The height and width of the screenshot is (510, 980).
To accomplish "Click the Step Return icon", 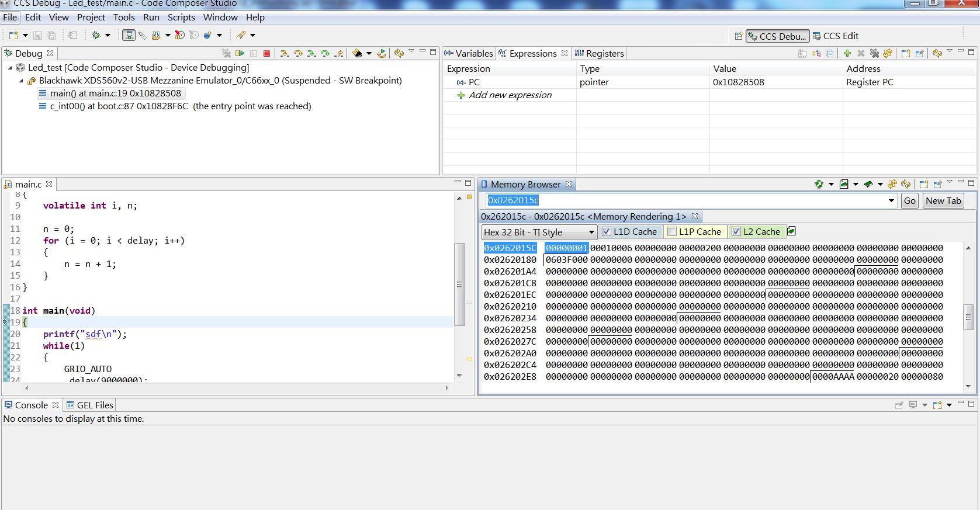I will (339, 53).
